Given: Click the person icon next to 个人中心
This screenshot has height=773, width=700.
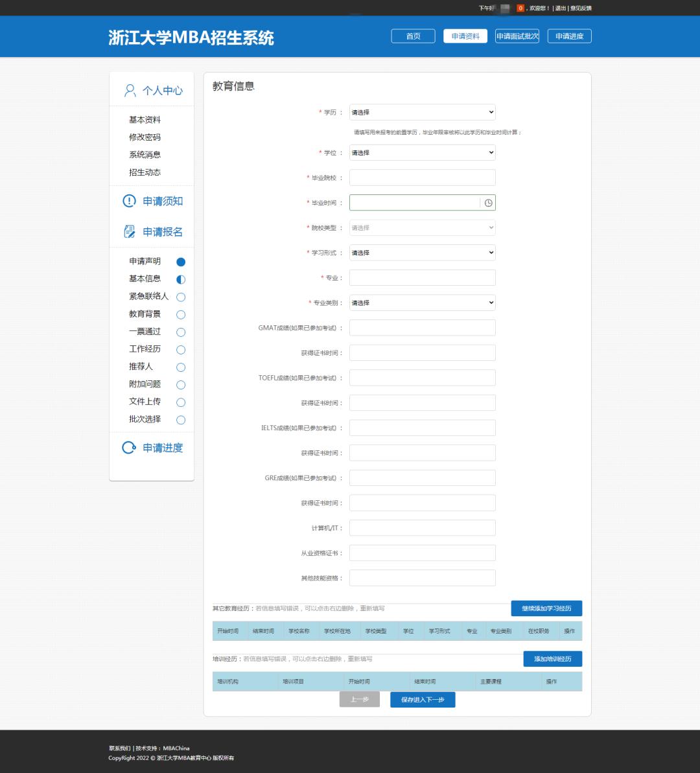Looking at the screenshot, I should (129, 91).
